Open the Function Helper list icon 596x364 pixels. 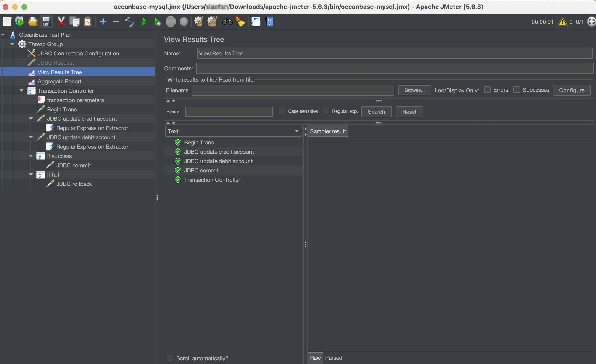[x=255, y=22]
